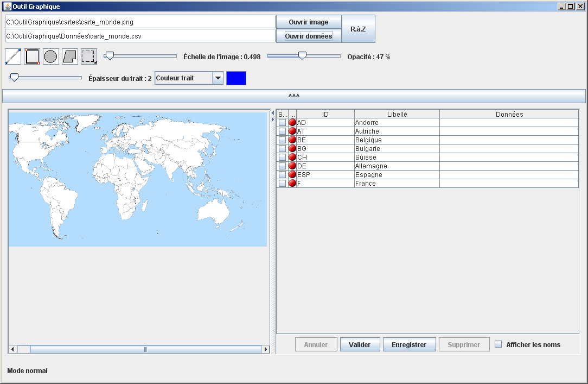Open the blue line color swatch
This screenshot has width=588, height=384.
[236, 78]
